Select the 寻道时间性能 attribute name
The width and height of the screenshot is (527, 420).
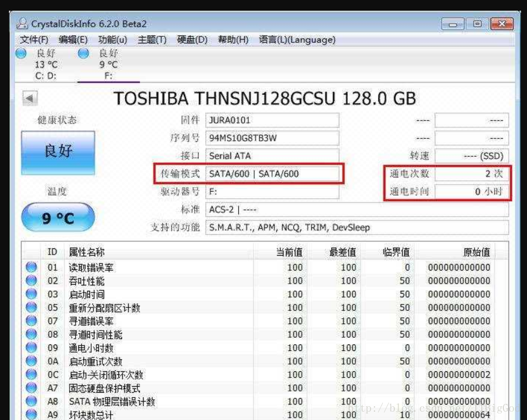pyautogui.click(x=95, y=335)
